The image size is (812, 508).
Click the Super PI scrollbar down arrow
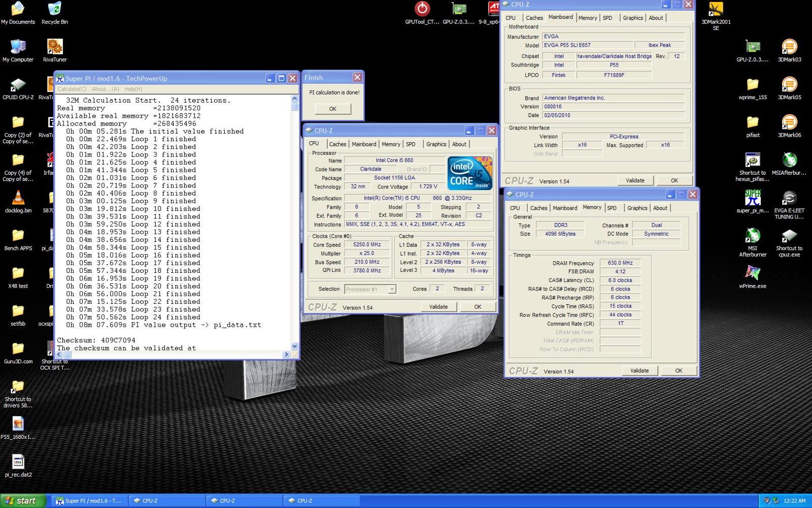295,346
